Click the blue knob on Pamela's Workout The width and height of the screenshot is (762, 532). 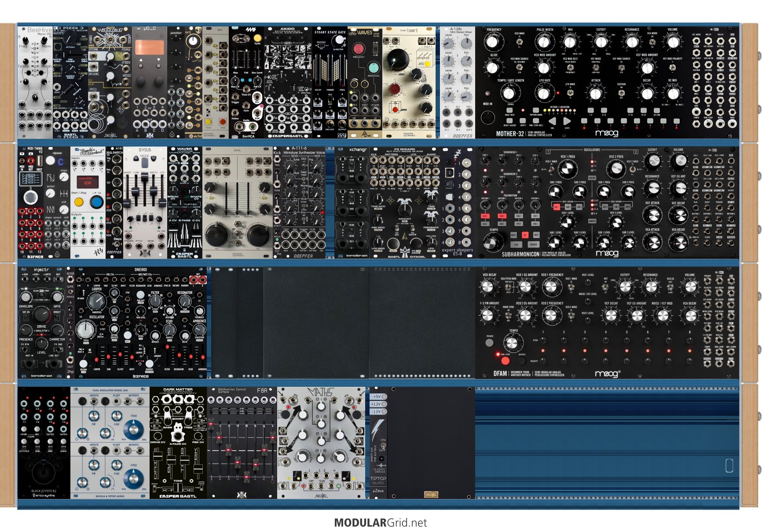(x=97, y=202)
